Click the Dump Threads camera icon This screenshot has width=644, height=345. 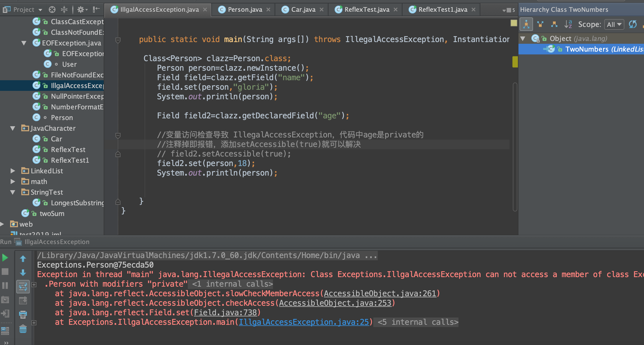[x=5, y=300]
